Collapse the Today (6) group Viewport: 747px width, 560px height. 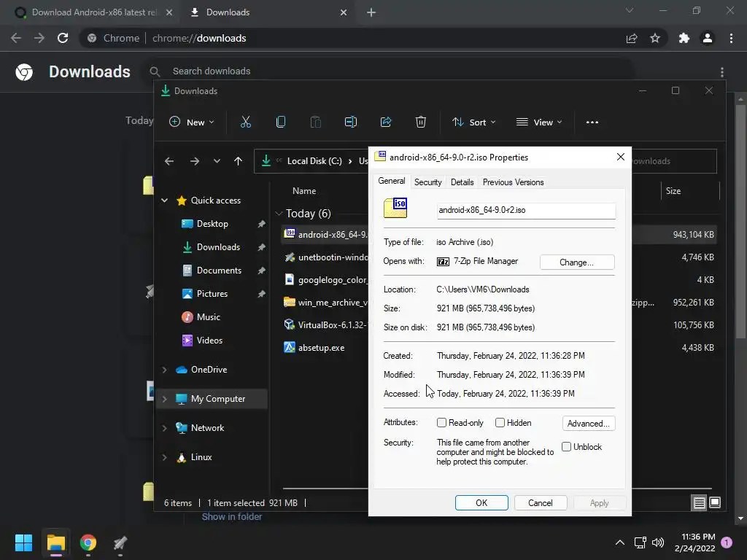(279, 214)
